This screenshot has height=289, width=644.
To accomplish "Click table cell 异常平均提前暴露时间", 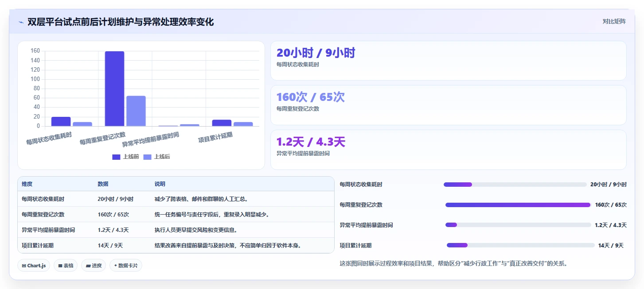I will pos(48,230).
